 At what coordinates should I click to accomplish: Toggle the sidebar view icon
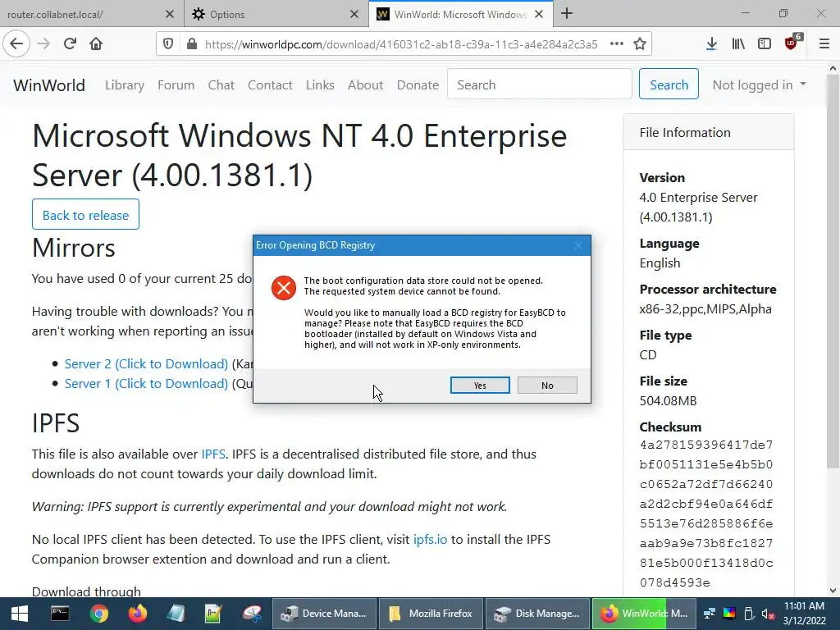click(765, 44)
